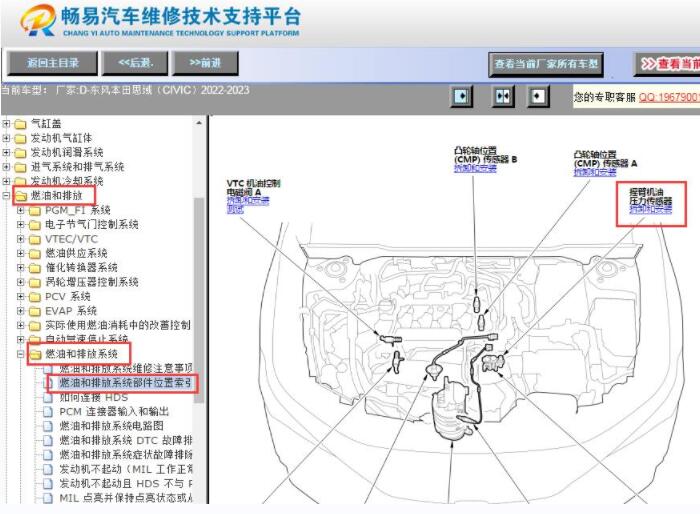Click the 涡轮增压器控制系统 folder icon

34,282
